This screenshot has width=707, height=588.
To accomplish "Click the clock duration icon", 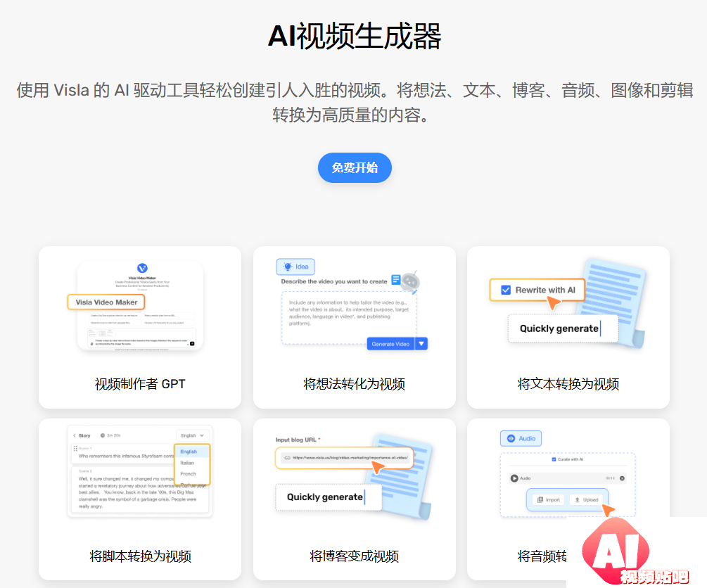I will (x=103, y=435).
